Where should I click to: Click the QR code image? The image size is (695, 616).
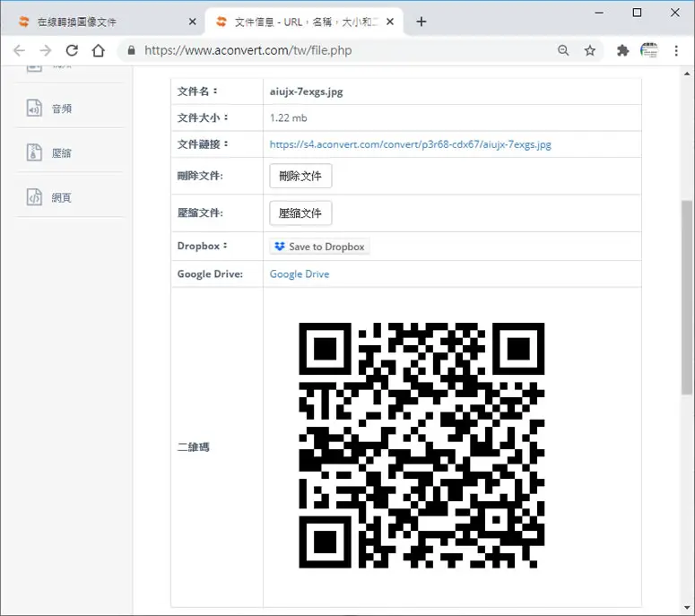coord(421,446)
